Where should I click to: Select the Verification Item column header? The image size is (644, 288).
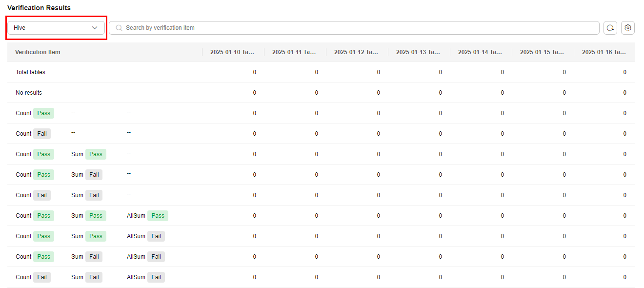coord(38,52)
